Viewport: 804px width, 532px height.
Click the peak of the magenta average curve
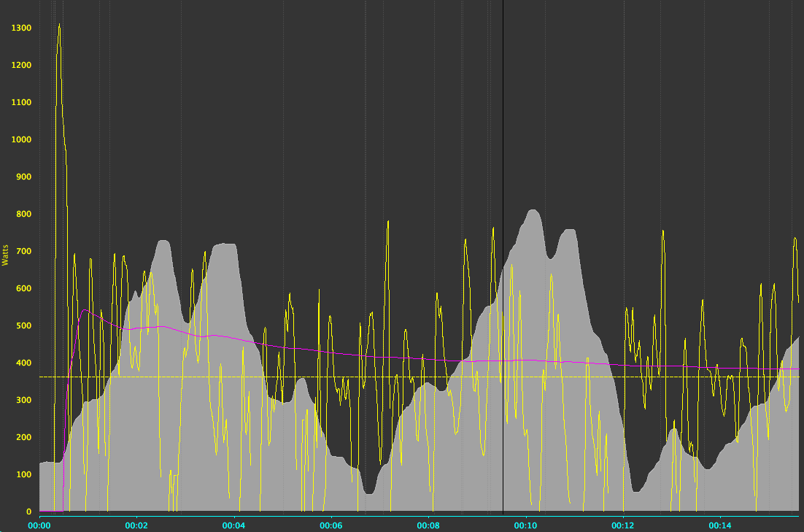[x=85, y=310]
